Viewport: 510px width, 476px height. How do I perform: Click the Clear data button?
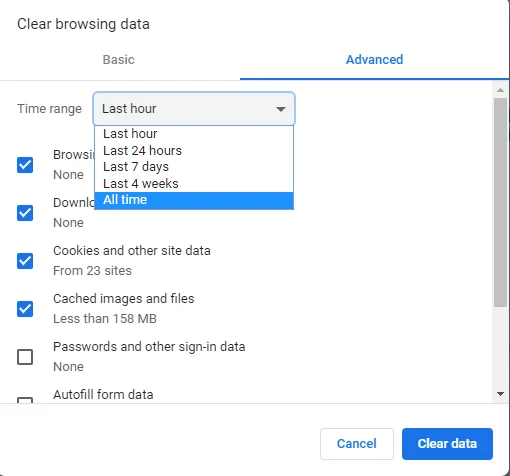(x=447, y=444)
